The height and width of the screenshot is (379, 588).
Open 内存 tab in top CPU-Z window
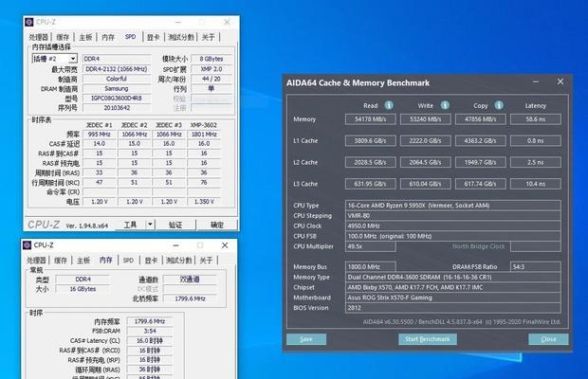pyautogui.click(x=108, y=37)
